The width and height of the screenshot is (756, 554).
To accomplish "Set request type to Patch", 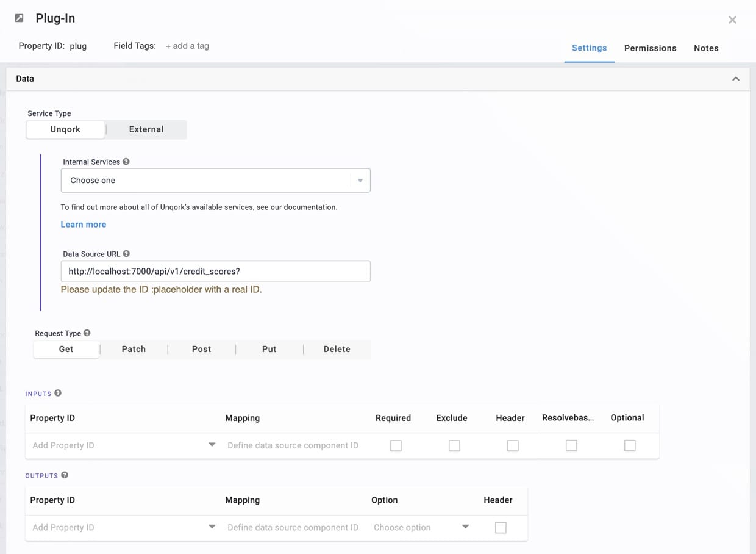I will pyautogui.click(x=134, y=349).
